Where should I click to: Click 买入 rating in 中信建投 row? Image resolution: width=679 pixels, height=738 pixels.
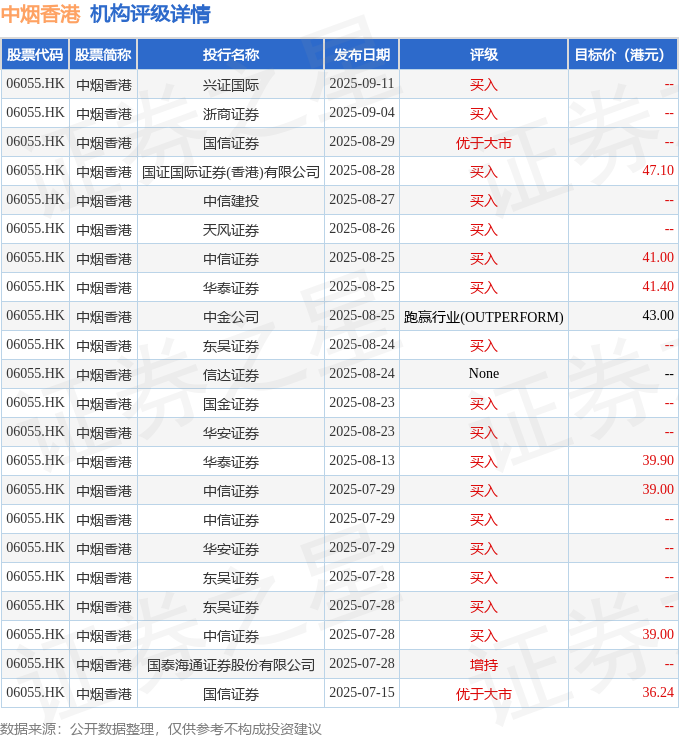tap(483, 201)
